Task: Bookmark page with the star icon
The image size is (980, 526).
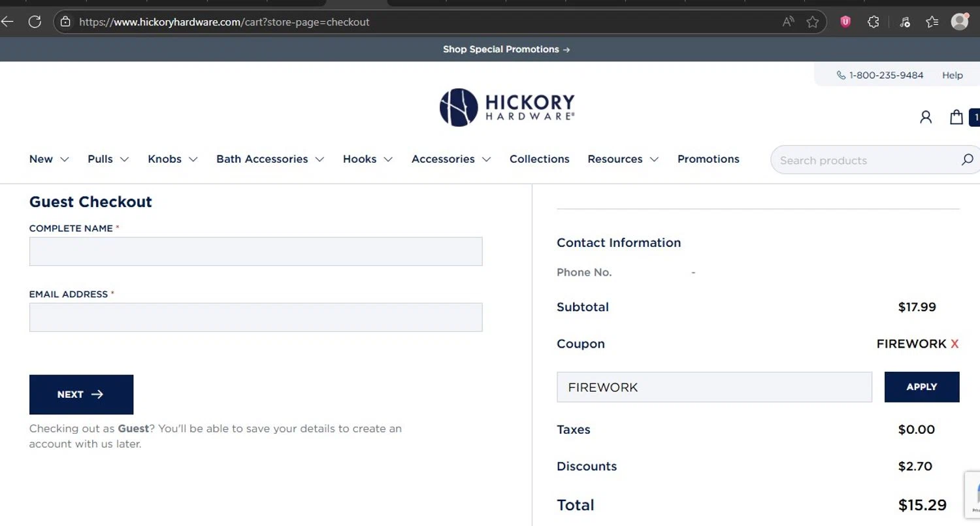Action: [x=812, y=22]
